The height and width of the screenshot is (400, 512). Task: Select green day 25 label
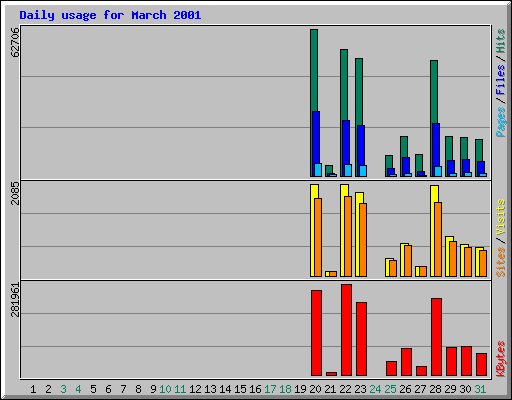pos(390,389)
